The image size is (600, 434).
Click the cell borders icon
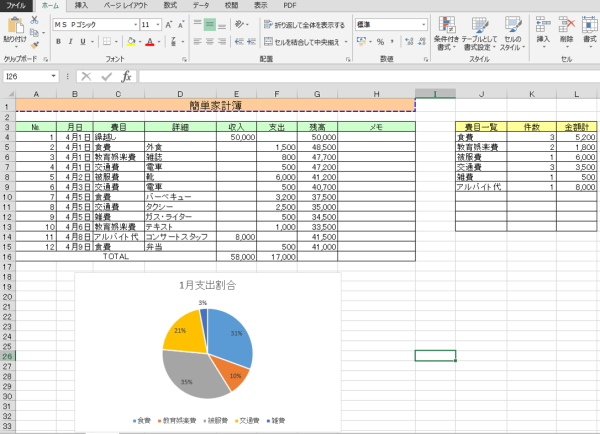click(x=107, y=42)
